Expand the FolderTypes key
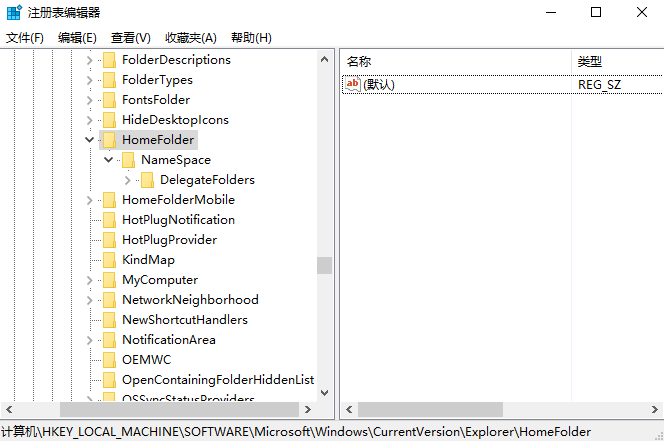The height and width of the screenshot is (441, 664). pos(89,80)
